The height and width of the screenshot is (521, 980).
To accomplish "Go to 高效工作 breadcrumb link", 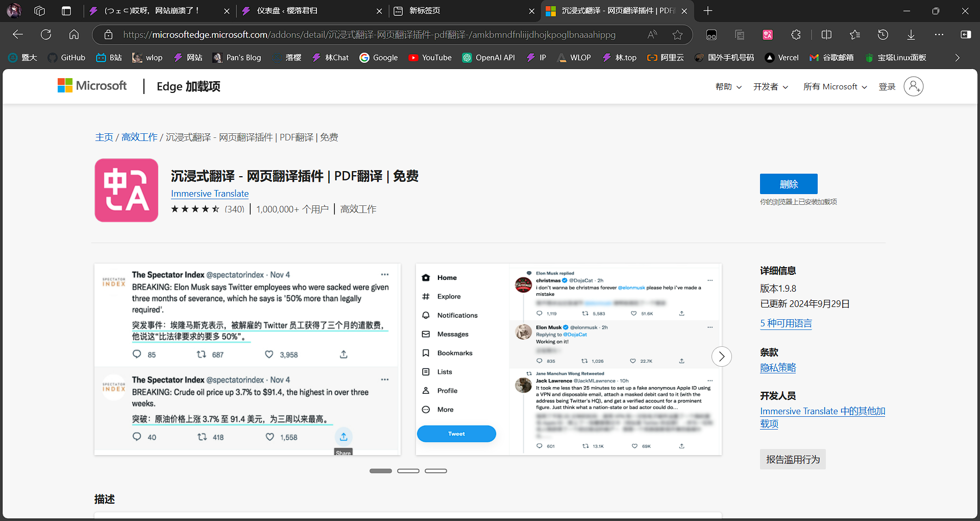I will pyautogui.click(x=139, y=137).
